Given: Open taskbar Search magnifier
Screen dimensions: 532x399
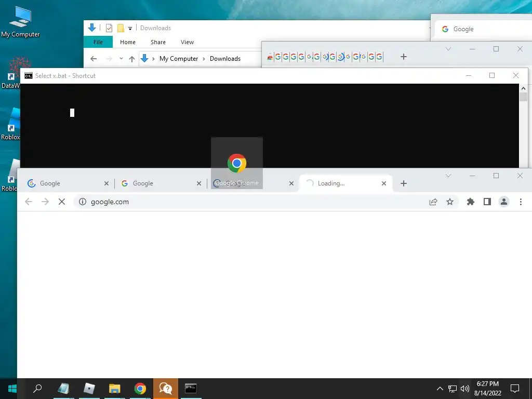Looking at the screenshot, I should (37, 389).
